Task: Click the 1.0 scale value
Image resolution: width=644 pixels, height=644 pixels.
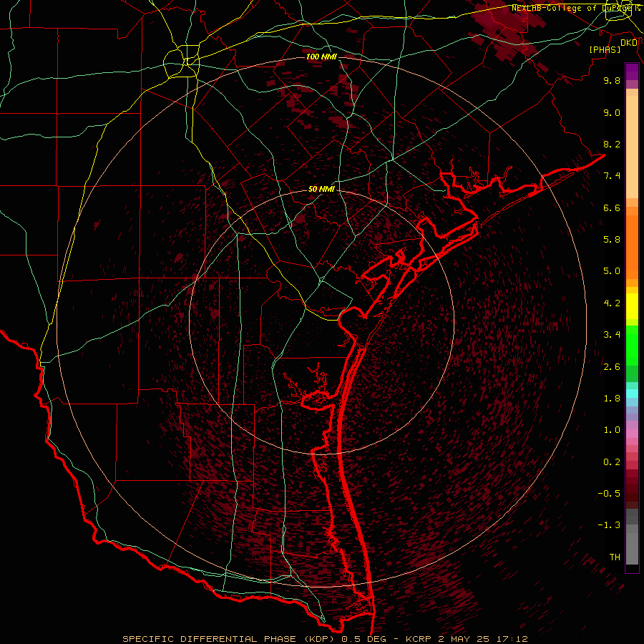Action: [612, 430]
